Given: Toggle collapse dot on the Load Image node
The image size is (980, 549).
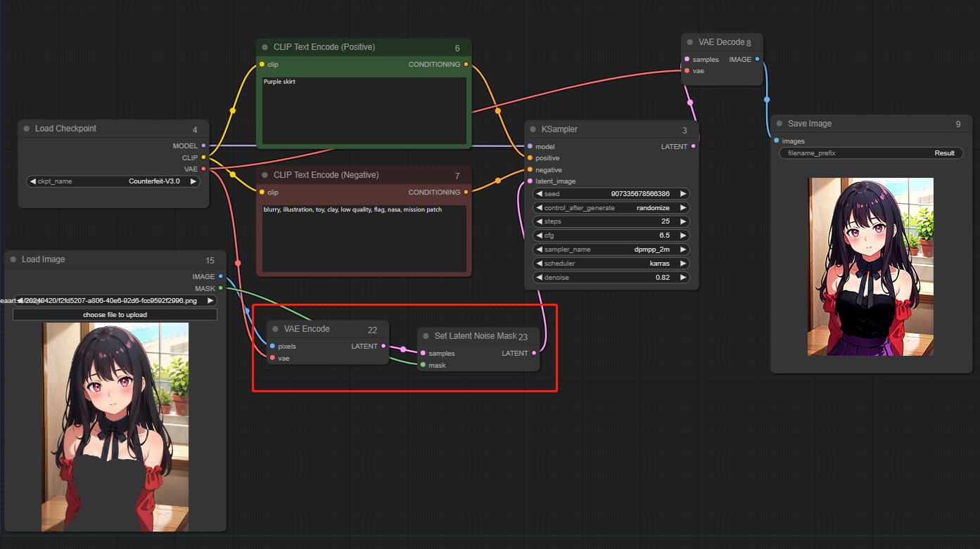Looking at the screenshot, I should point(13,259).
